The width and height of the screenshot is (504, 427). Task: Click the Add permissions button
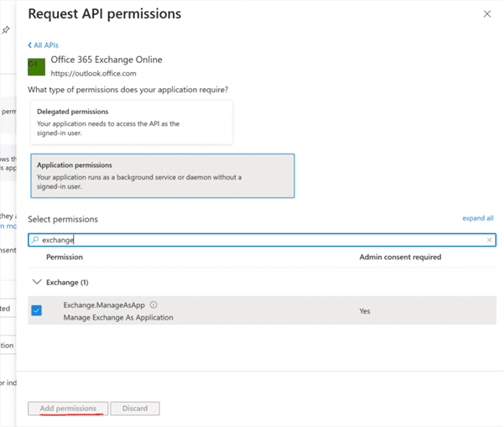click(x=68, y=409)
